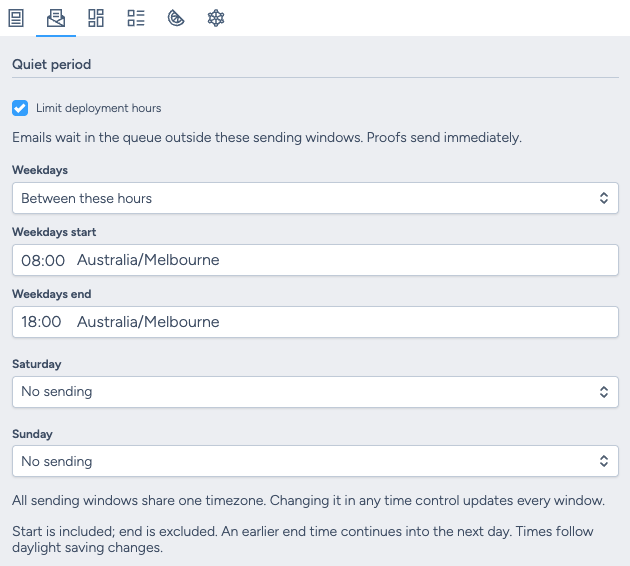
Task: Click the 'Start is included; end is excluded' note
Action: coord(303,539)
